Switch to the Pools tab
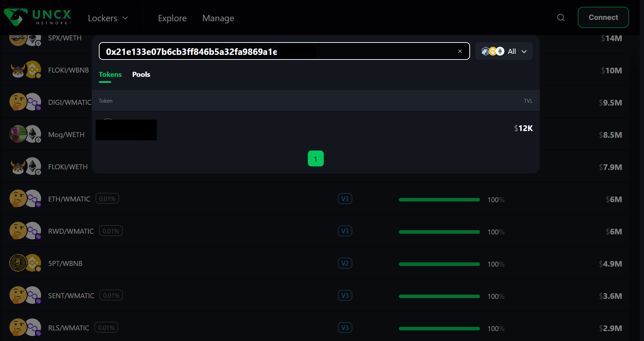This screenshot has width=644, height=341. click(141, 74)
